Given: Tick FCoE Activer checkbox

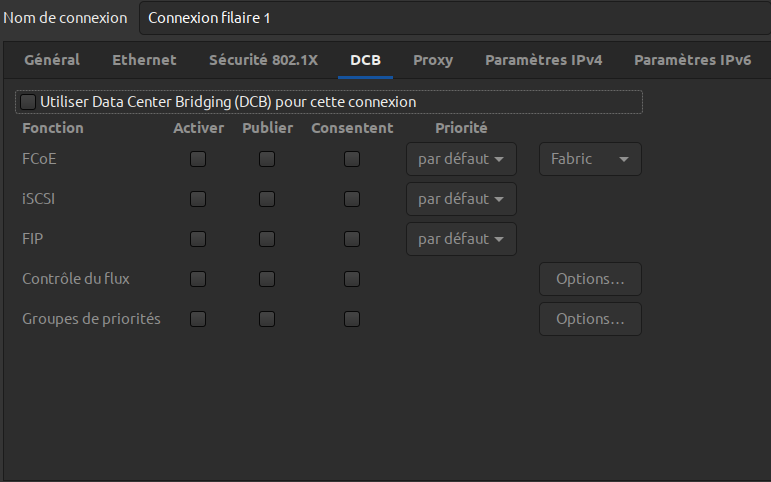Looking at the screenshot, I should tap(198, 159).
